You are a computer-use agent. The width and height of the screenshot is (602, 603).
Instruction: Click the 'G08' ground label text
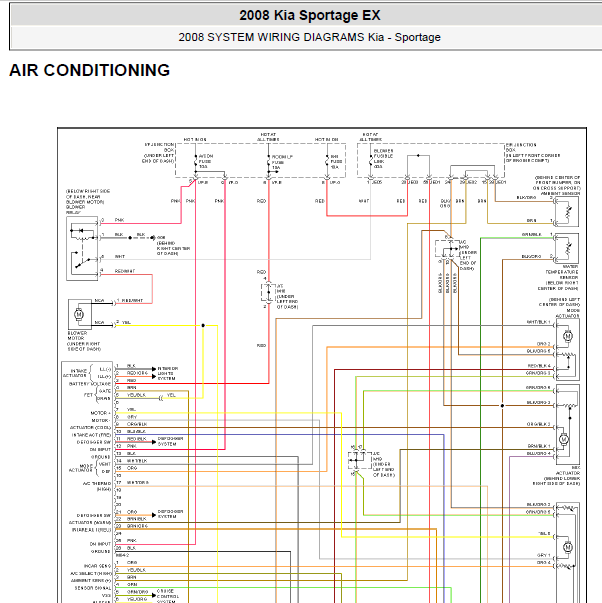(x=161, y=238)
